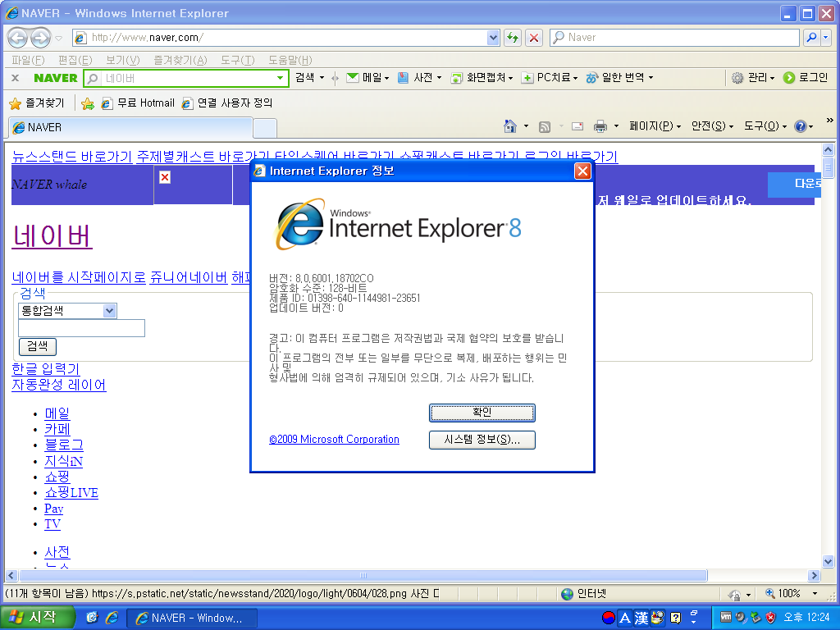
Task: Click the browser Back arrow button
Action: pyautogui.click(x=18, y=38)
